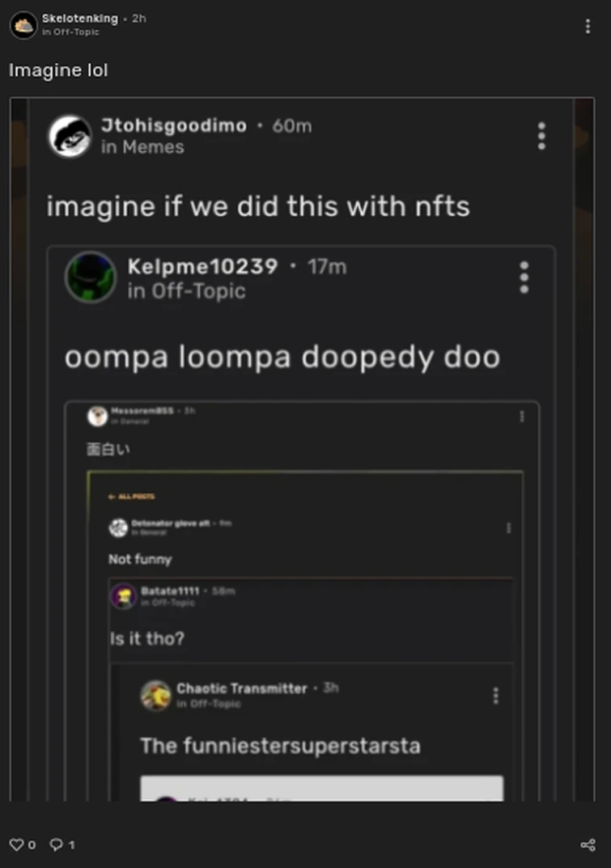Click the 'oompa loompa doopedy doo' text
The height and width of the screenshot is (868, 611).
coord(282,357)
